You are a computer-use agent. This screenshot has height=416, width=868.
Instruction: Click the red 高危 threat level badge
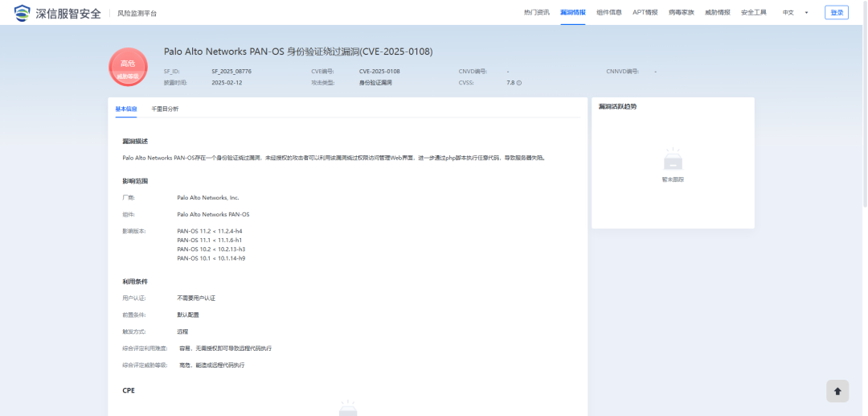pos(128,67)
